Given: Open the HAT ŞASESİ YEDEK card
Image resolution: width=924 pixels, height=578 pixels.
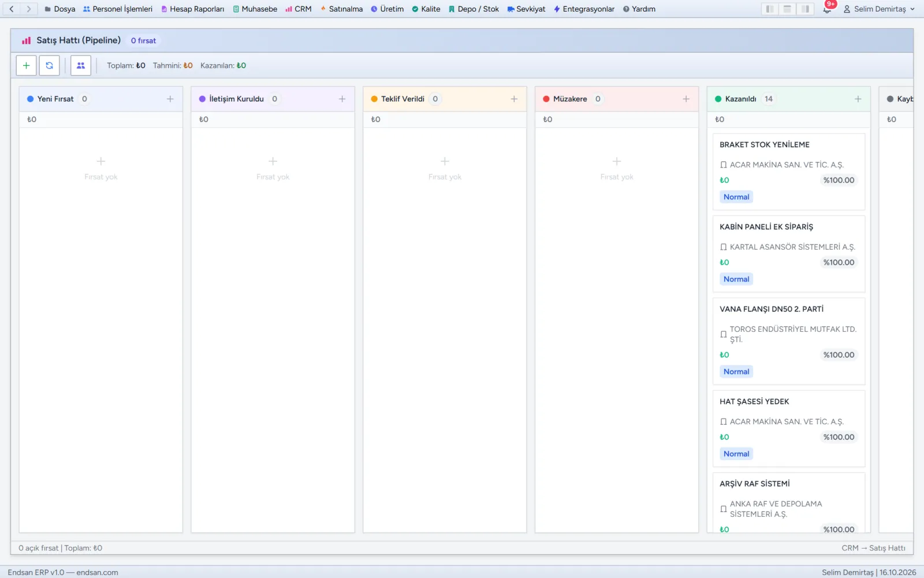Looking at the screenshot, I should 789,428.
